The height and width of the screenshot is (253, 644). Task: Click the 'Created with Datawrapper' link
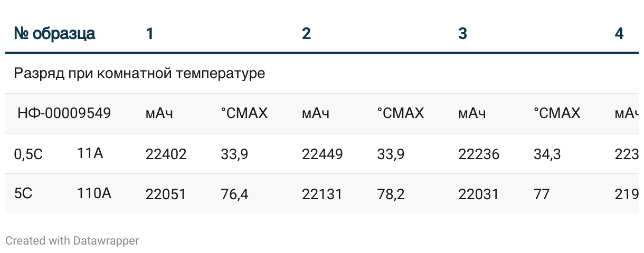coord(72,241)
